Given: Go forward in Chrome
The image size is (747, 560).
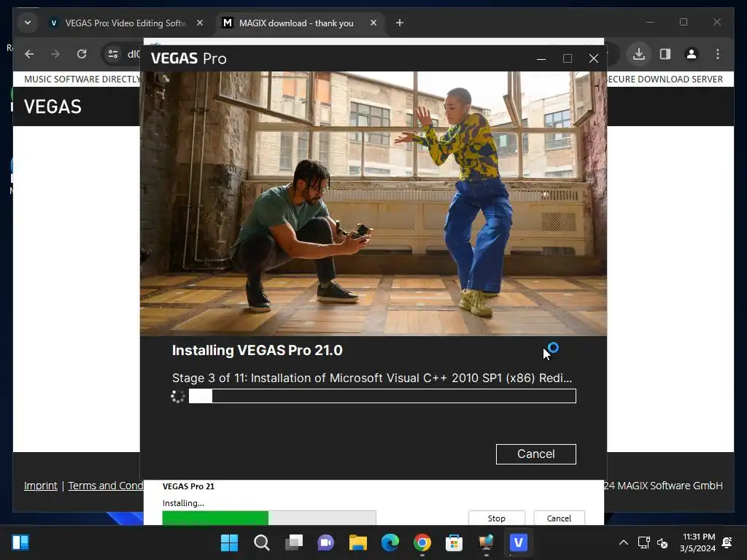Looking at the screenshot, I should point(55,54).
